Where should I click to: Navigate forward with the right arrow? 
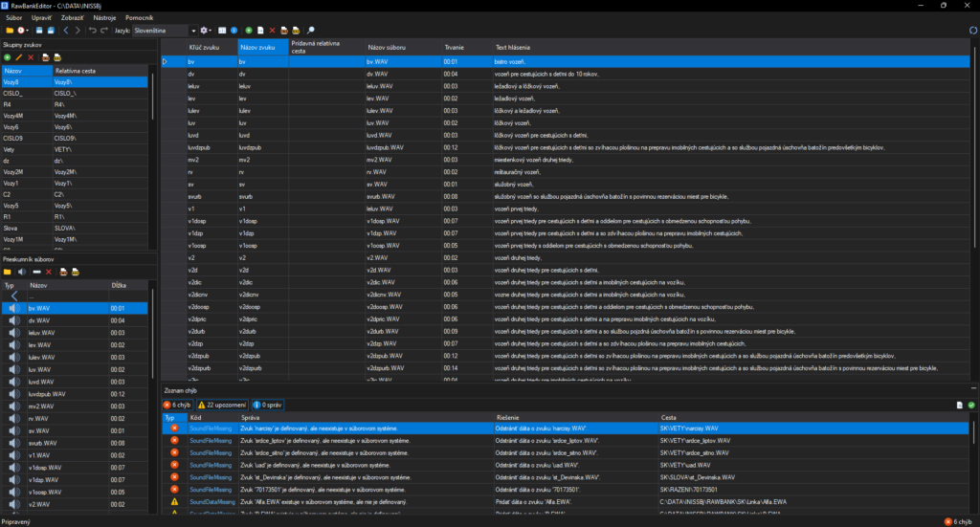(78, 30)
